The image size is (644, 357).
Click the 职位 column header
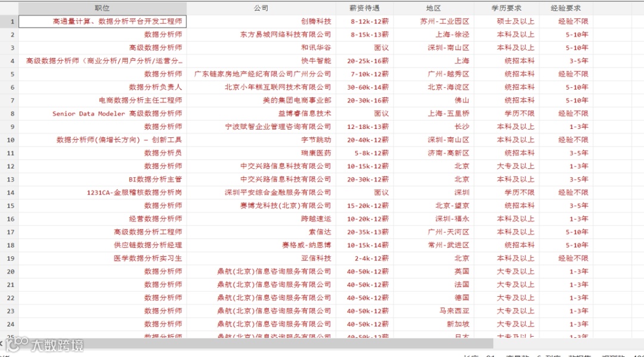pos(103,8)
